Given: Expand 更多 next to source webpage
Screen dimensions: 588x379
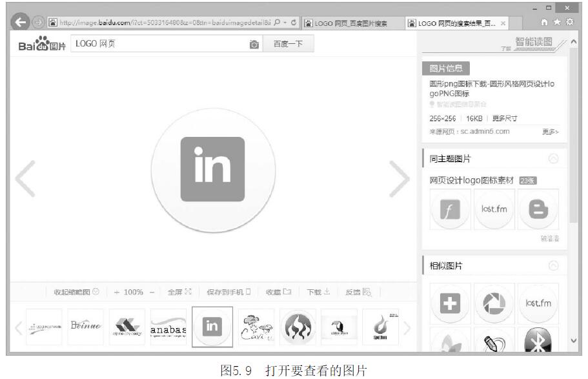Looking at the screenshot, I should (550, 132).
